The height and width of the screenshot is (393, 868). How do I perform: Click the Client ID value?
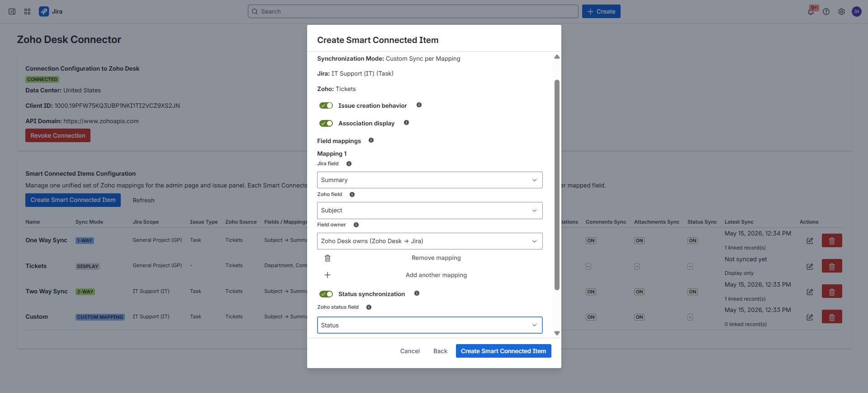pyautogui.click(x=117, y=105)
